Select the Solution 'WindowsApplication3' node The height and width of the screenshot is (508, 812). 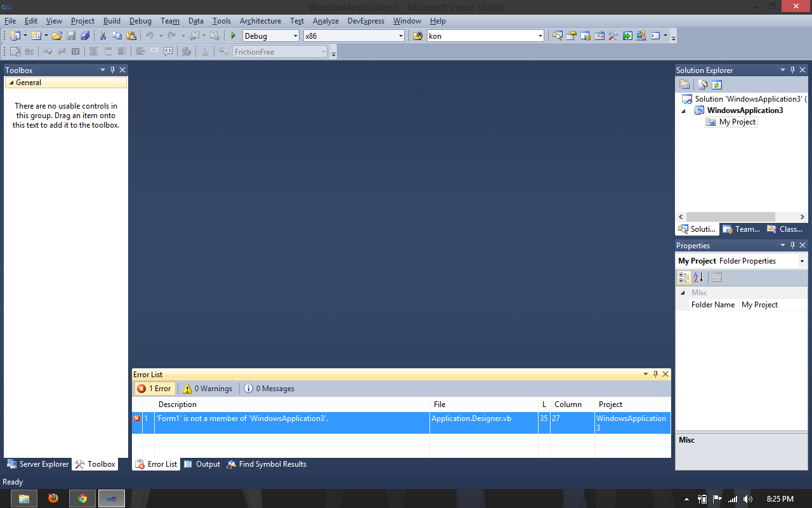coord(744,99)
